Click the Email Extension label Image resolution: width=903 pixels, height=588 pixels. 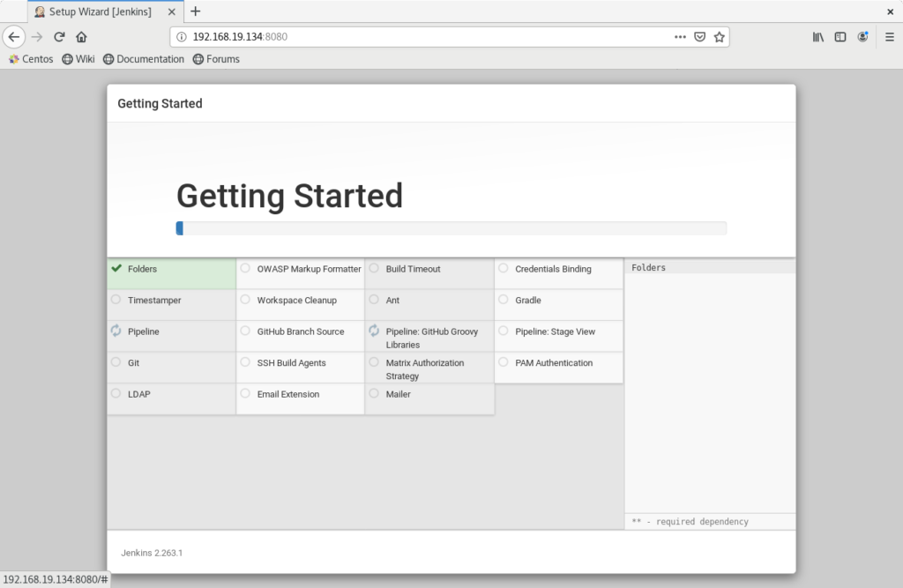[288, 394]
